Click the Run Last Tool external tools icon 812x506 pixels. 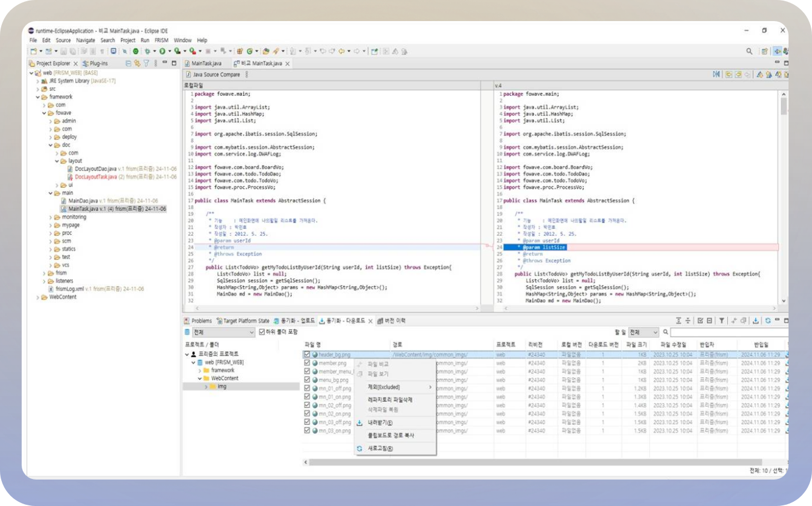[192, 51]
